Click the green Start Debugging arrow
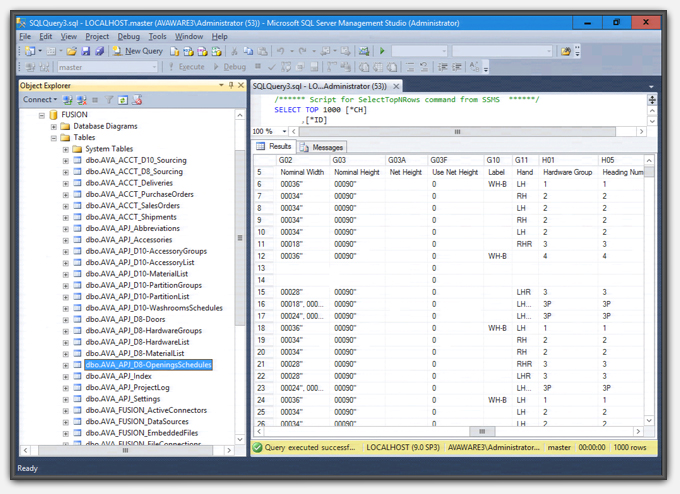The image size is (680, 494). (x=382, y=51)
